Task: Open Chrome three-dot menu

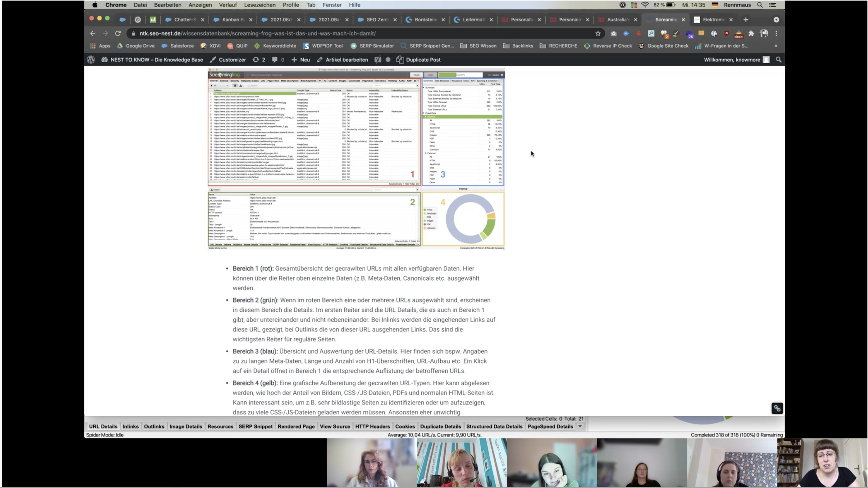Action: tap(776, 33)
